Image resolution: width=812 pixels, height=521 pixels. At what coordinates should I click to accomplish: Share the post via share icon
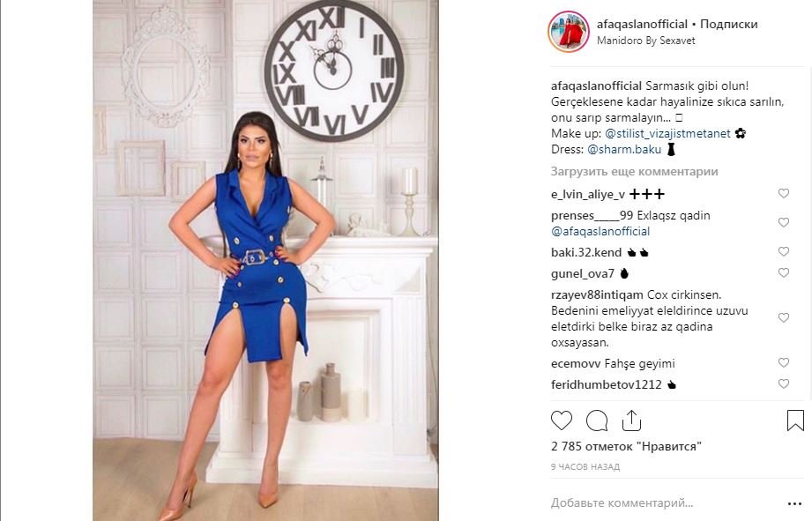(x=631, y=421)
